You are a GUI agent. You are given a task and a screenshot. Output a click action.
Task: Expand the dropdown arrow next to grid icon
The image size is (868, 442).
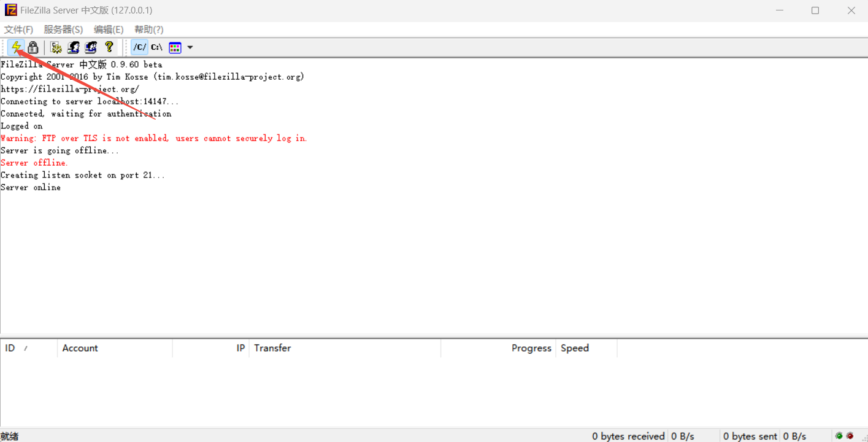pyautogui.click(x=190, y=47)
